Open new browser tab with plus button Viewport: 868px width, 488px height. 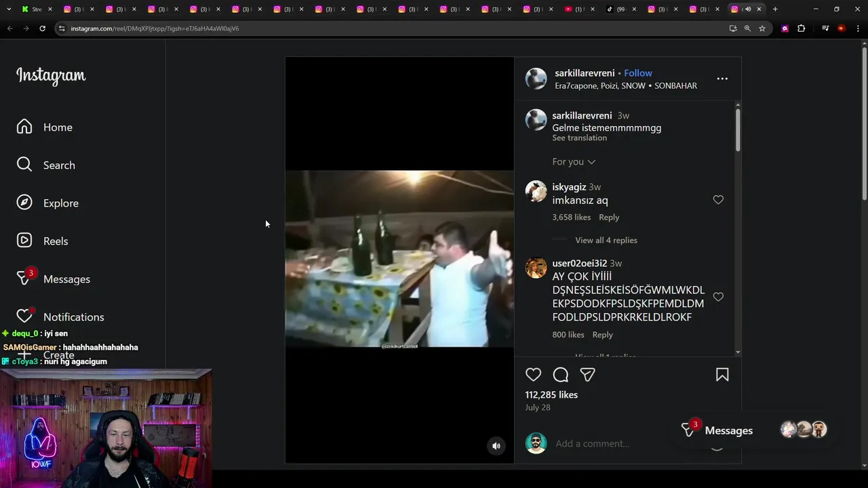pos(775,9)
